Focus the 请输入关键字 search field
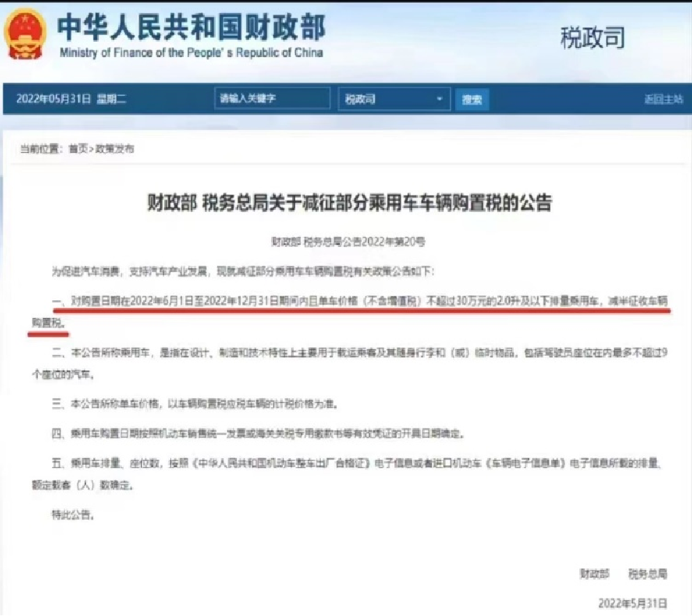The image size is (692, 616). point(272,98)
